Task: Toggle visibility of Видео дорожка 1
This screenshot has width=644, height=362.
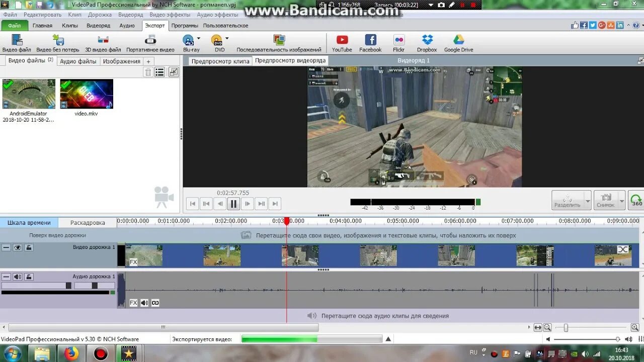Action: [18, 247]
